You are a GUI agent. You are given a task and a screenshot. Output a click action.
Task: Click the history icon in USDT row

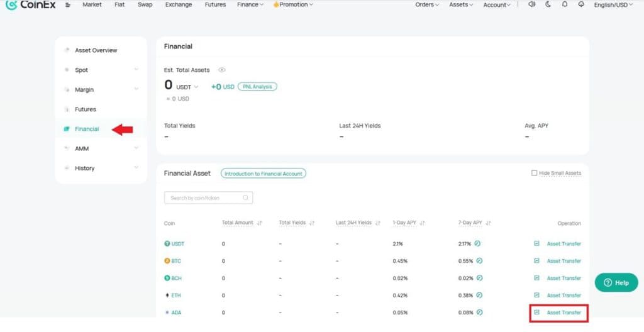(x=536, y=243)
